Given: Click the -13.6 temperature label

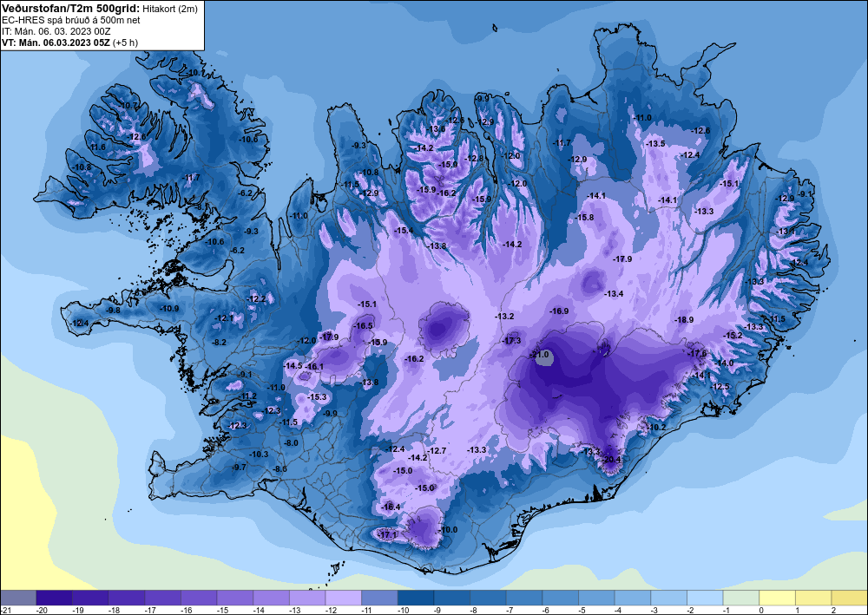Looking at the screenshot, I should tap(435, 129).
